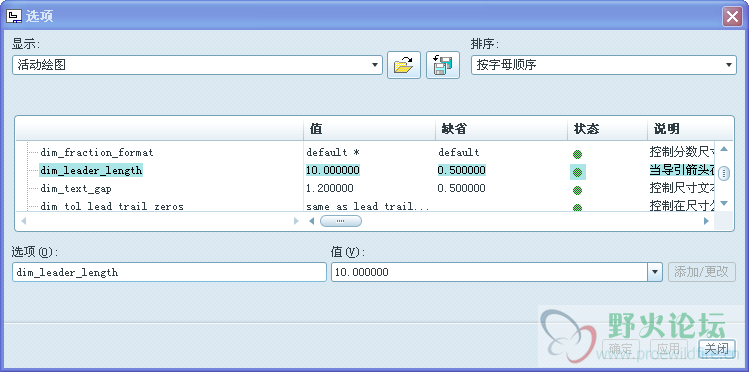The width and height of the screenshot is (749, 372).
Task: Click left arrow of value columns scrollbar
Action: (x=311, y=221)
